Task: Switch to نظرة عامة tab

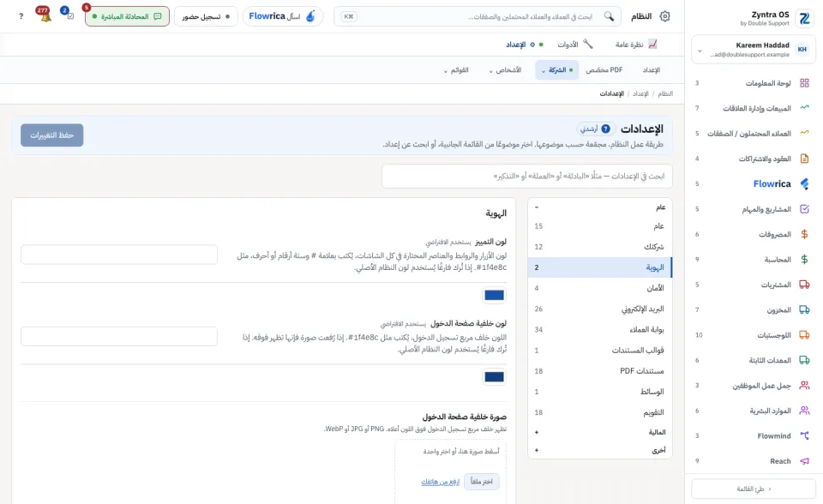Action: click(x=635, y=45)
